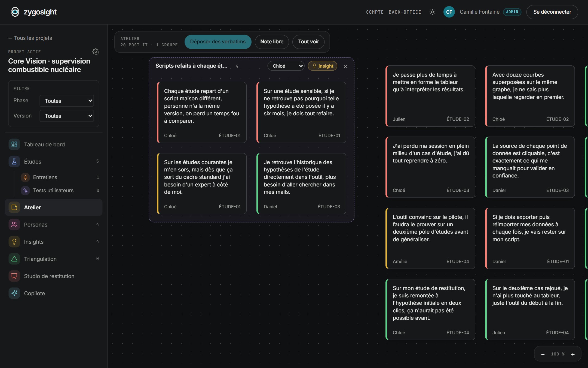The height and width of the screenshot is (368, 588).
Task: Click the Triangulation triangle icon
Action: (x=14, y=259)
